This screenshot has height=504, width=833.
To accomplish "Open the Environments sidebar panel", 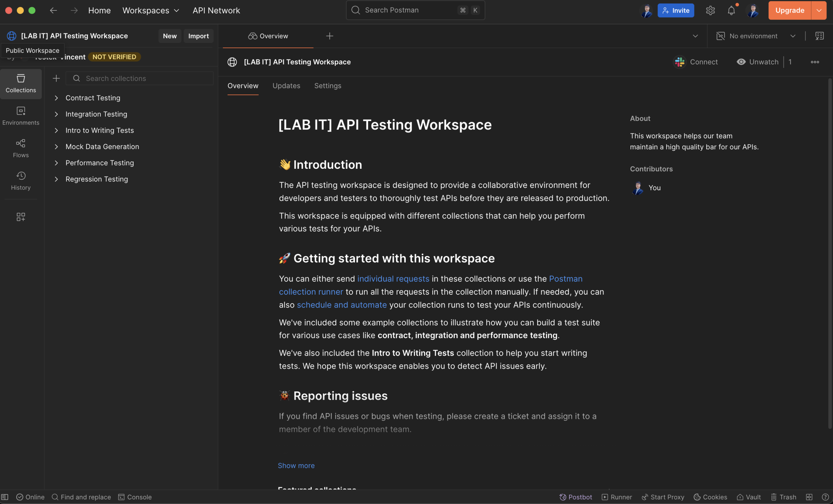I will pyautogui.click(x=20, y=116).
